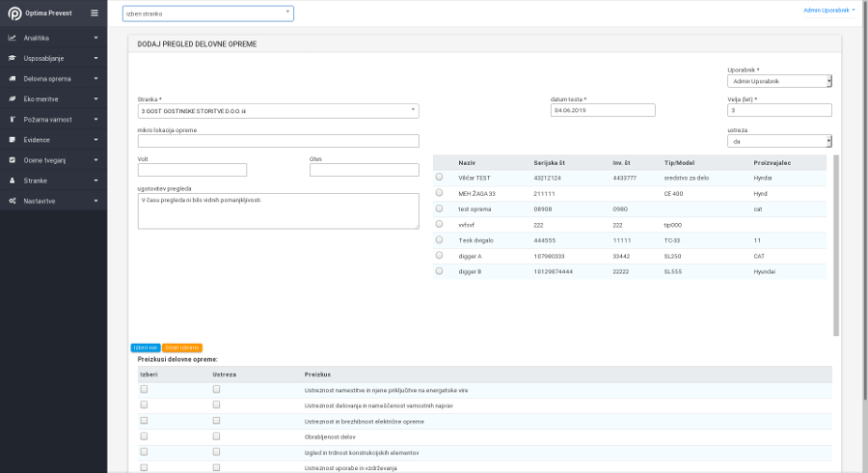The height and width of the screenshot is (473, 868).
Task: Click the blue 'Izberi vse' button
Action: 146,348
